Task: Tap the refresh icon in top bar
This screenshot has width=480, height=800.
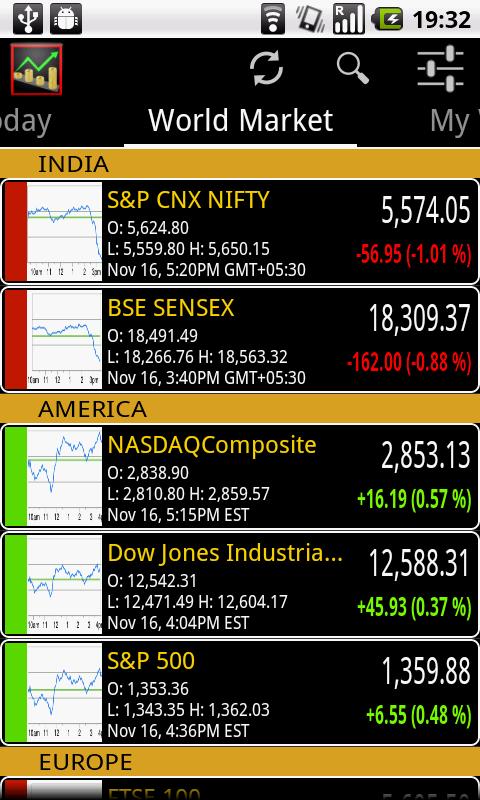Action: pyautogui.click(x=266, y=68)
